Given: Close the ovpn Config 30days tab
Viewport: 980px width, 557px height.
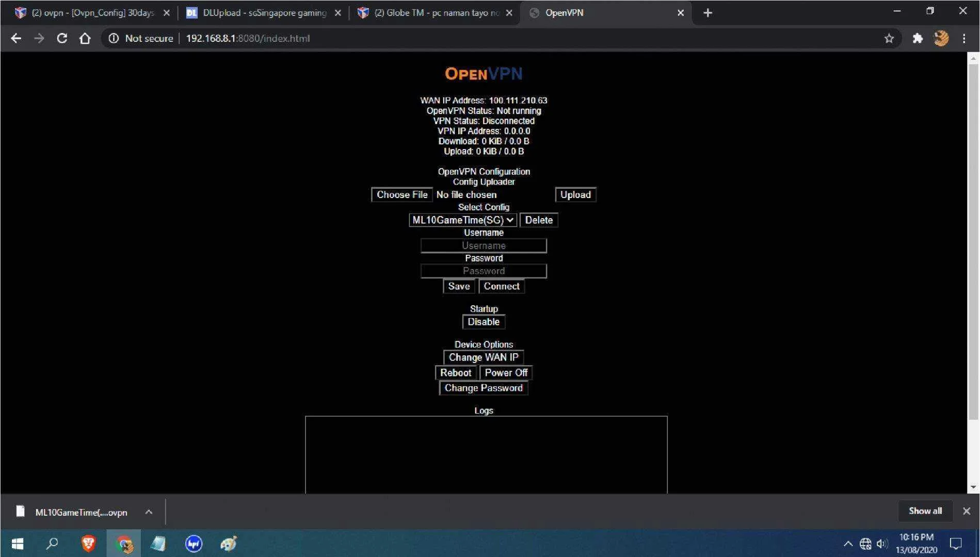Looking at the screenshot, I should 166,13.
